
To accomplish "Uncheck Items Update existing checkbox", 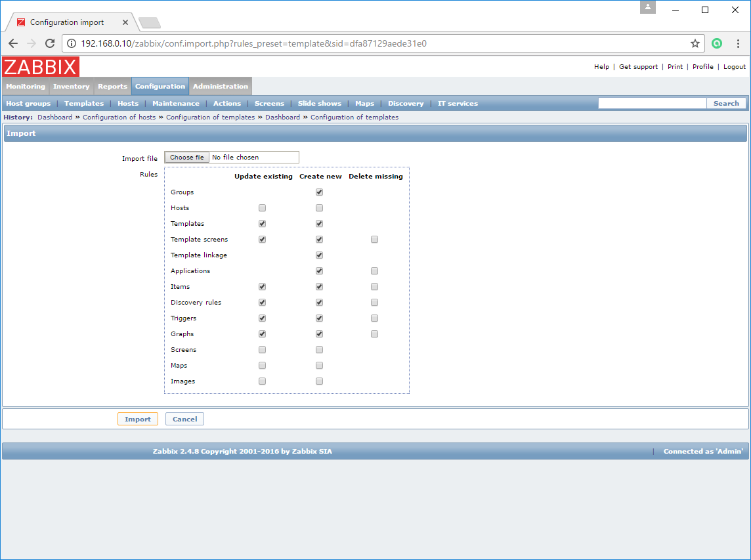I will coord(262,287).
